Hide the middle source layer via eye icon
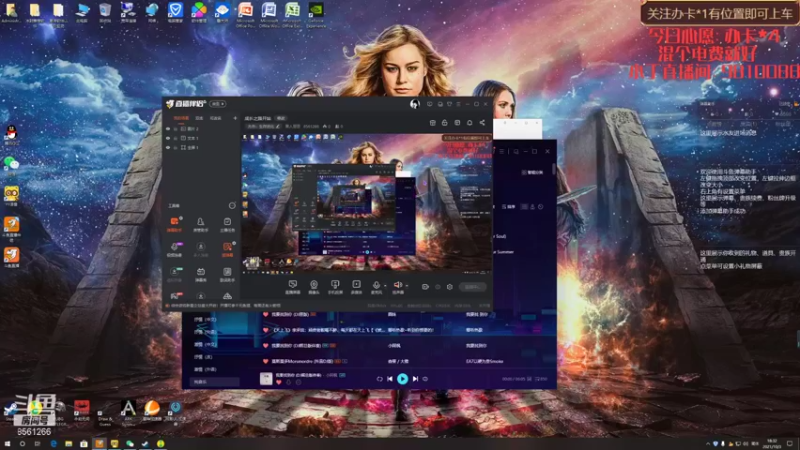The width and height of the screenshot is (800, 450). [168, 138]
